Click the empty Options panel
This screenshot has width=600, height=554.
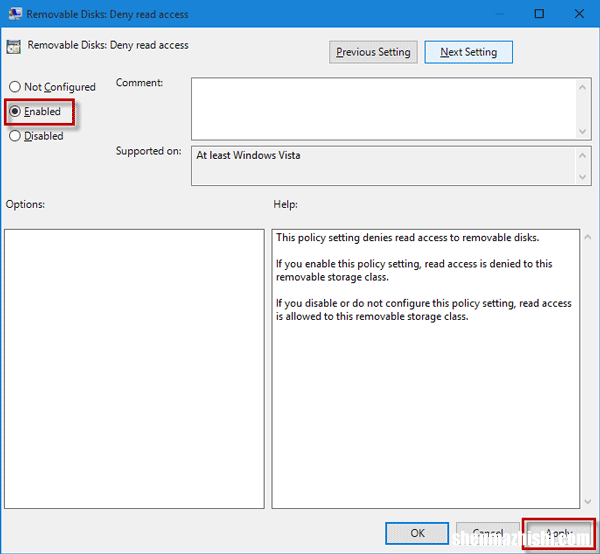point(134,369)
